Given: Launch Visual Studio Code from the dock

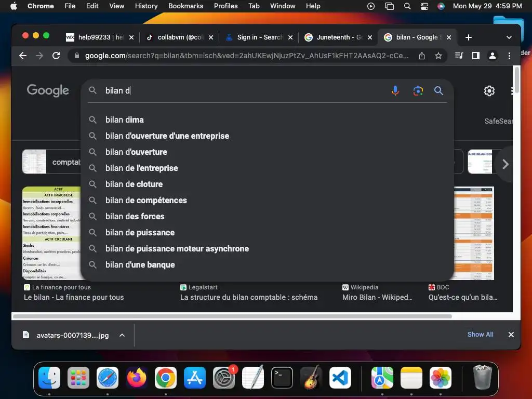Looking at the screenshot, I should tap(340, 378).
